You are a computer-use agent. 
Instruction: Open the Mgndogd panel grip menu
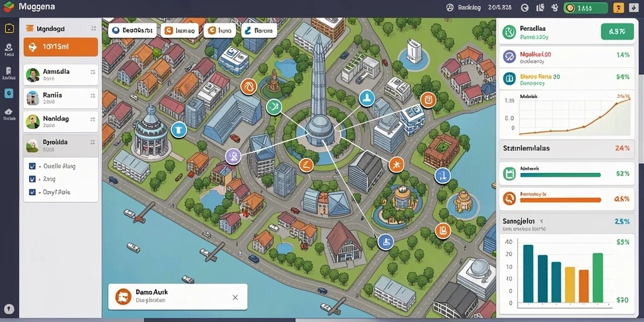coord(93,28)
